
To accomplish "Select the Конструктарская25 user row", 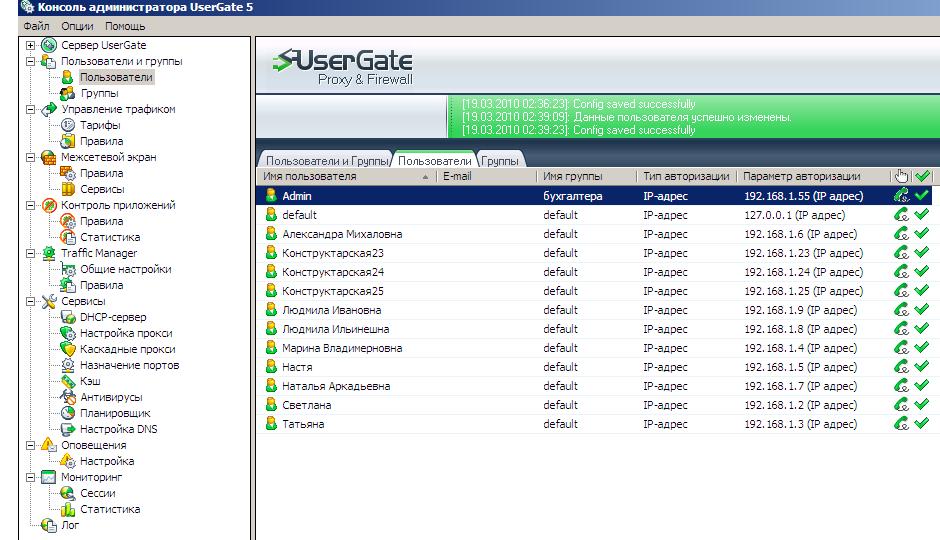I will pyautogui.click(x=595, y=291).
